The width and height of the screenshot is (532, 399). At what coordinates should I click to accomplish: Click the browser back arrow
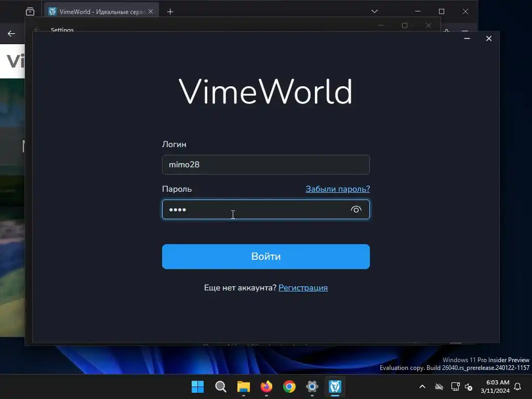click(11, 34)
